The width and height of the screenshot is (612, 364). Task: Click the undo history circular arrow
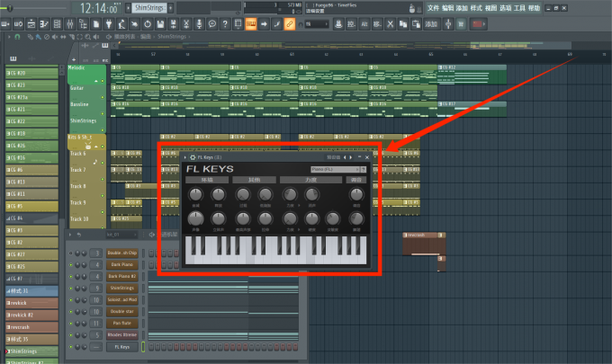tap(148, 24)
